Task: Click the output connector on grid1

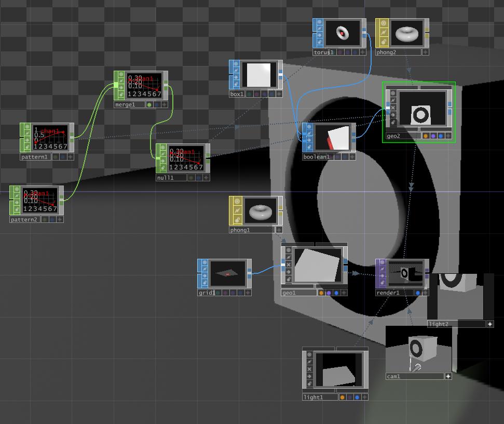Action: pos(250,273)
